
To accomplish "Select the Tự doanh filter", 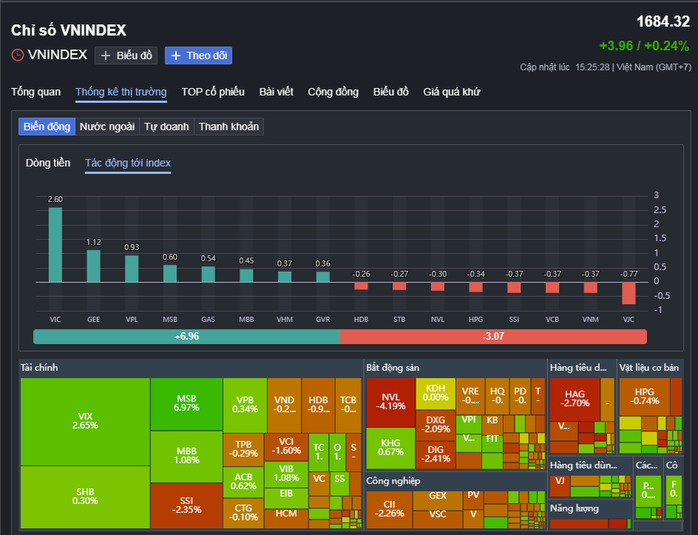I will click(x=166, y=127).
